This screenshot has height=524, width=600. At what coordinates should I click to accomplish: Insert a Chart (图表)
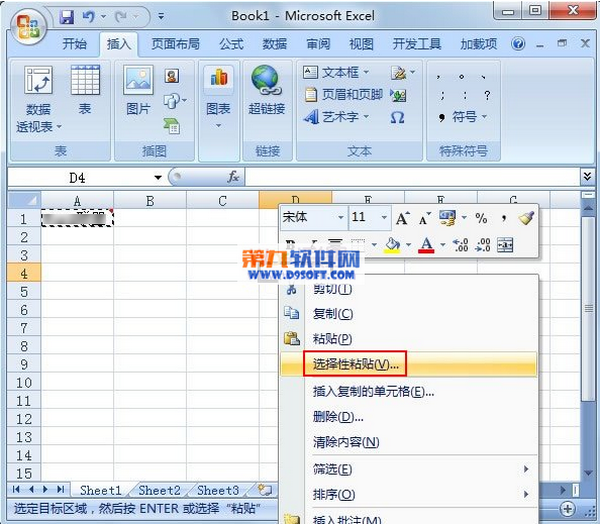218,98
